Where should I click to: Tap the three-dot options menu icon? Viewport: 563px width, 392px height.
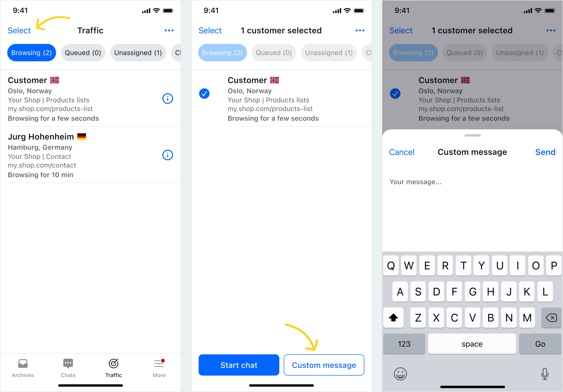pyautogui.click(x=169, y=30)
